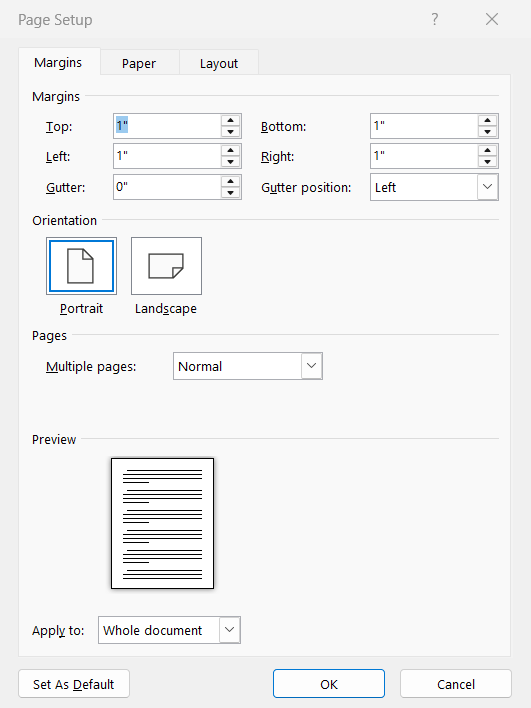Image resolution: width=531 pixels, height=708 pixels.
Task: Increase the Bottom margin value
Action: click(487, 120)
